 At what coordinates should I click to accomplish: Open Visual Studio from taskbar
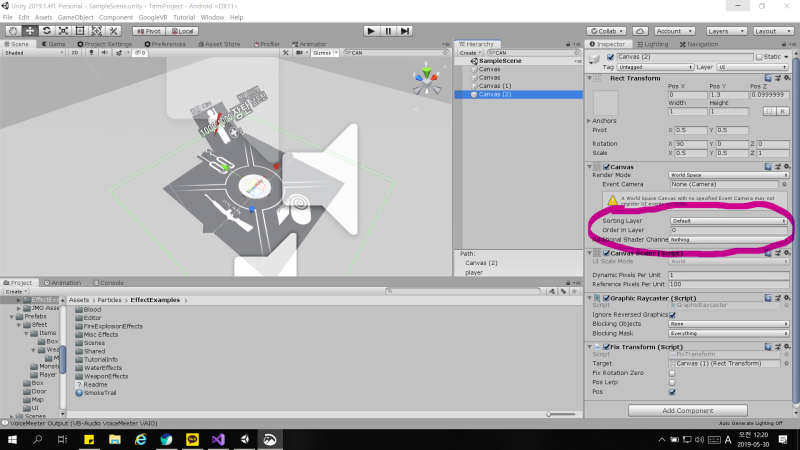218,439
